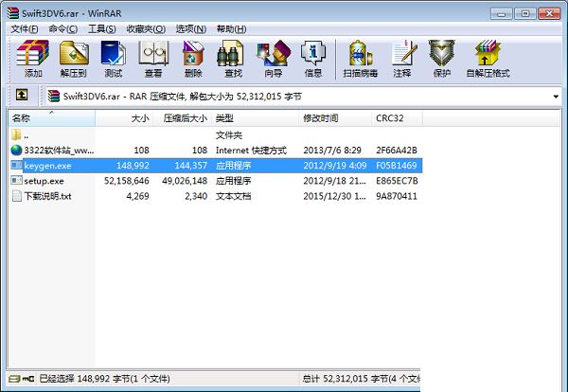Click the parent folder ".." icon
The height and width of the screenshot is (392, 568).
click(x=16, y=134)
